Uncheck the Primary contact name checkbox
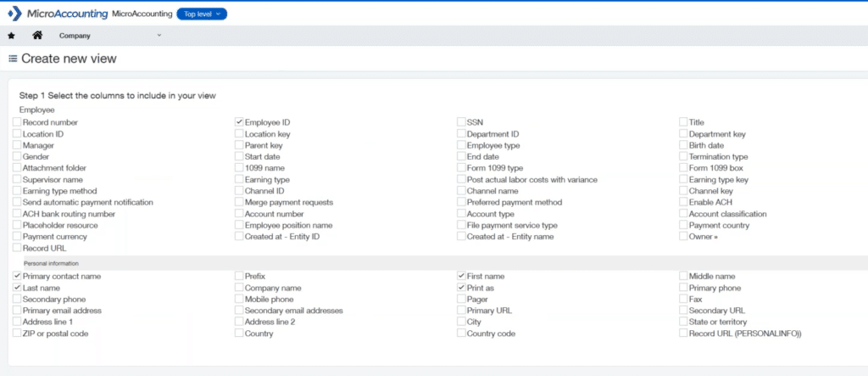The image size is (868, 376). [x=17, y=277]
